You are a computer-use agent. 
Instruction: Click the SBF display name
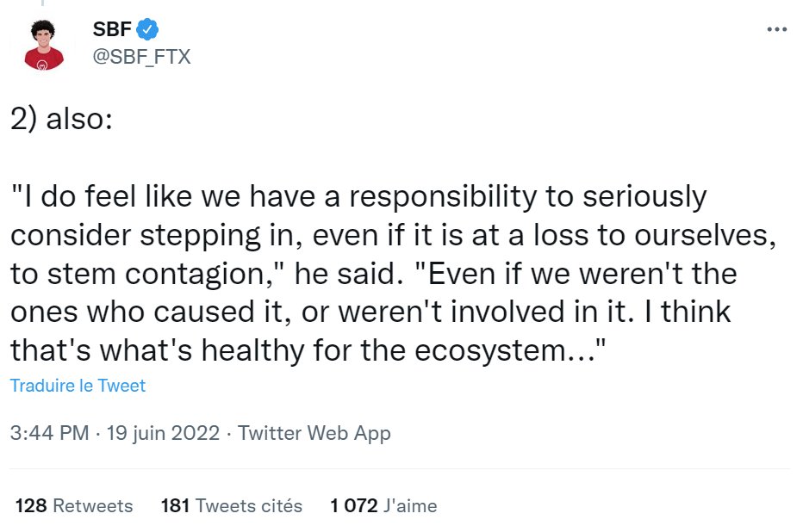coord(112,30)
